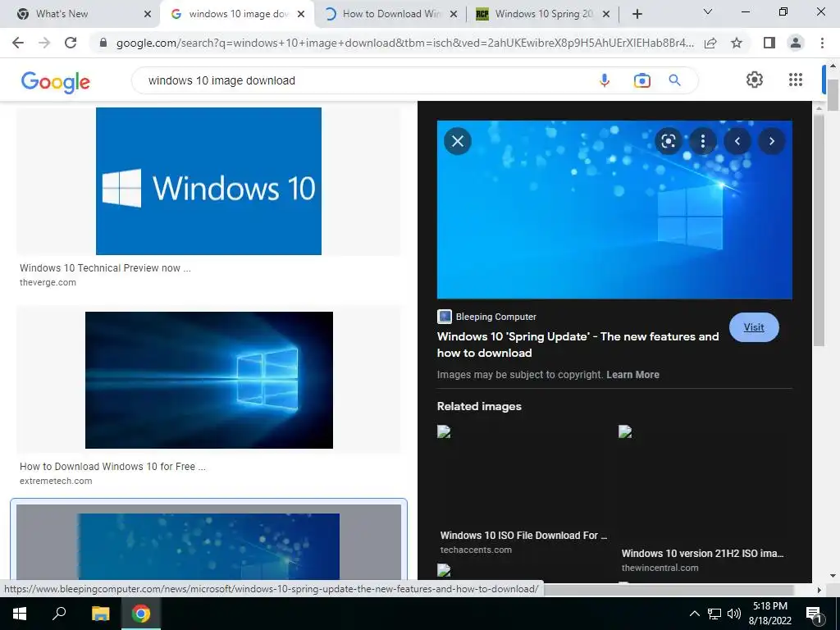Open the Windows Start menu

(20, 614)
